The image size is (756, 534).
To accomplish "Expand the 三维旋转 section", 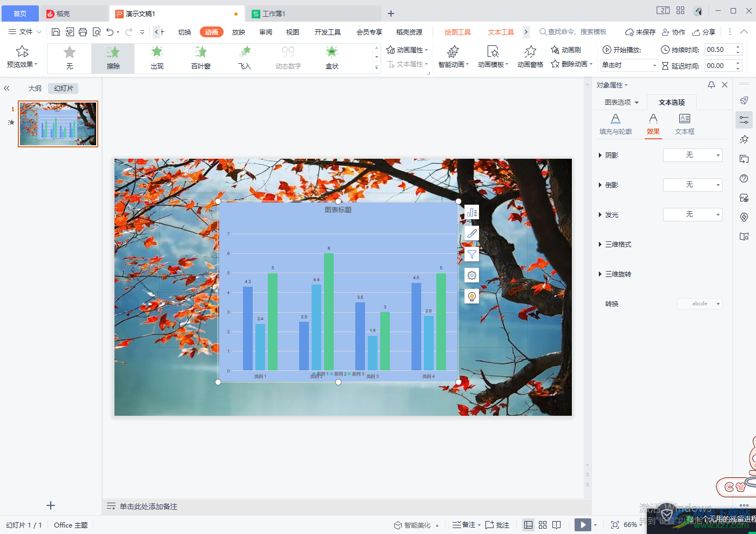I will pos(615,274).
